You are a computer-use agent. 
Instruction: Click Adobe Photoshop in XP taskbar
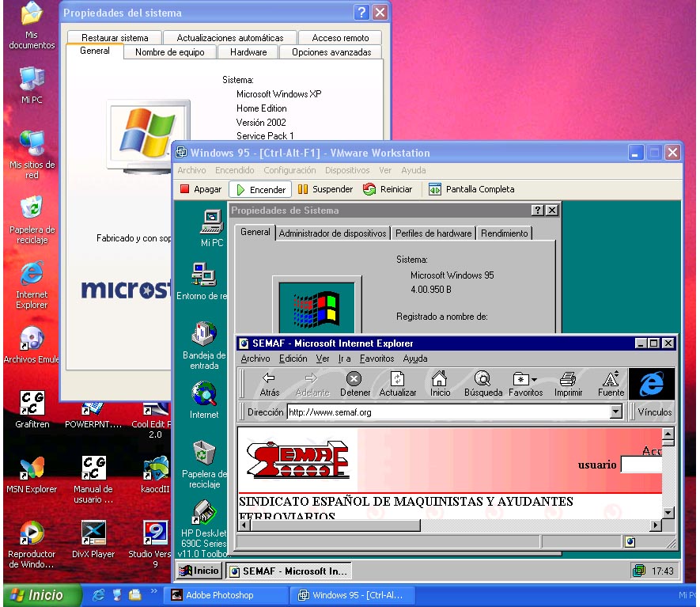click(225, 595)
